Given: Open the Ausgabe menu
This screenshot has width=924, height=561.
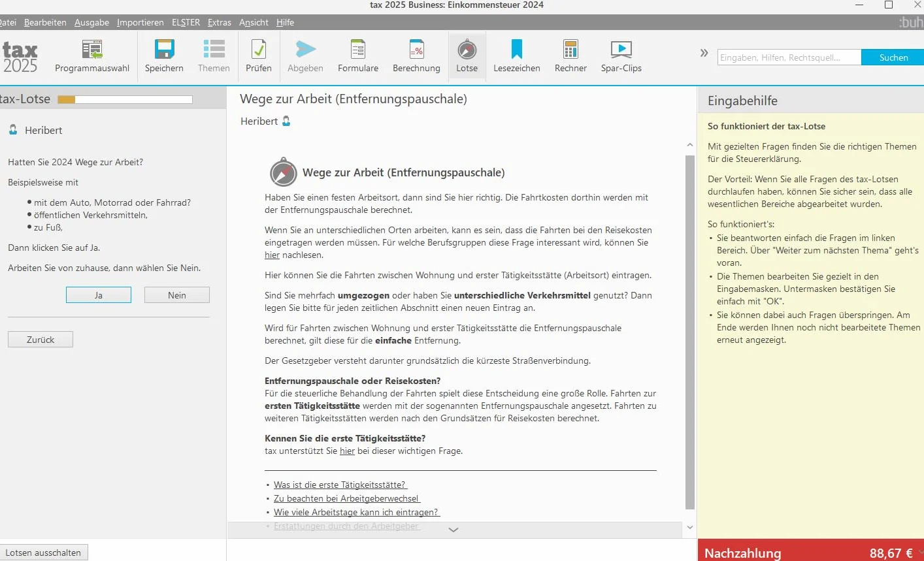Looking at the screenshot, I should [91, 22].
